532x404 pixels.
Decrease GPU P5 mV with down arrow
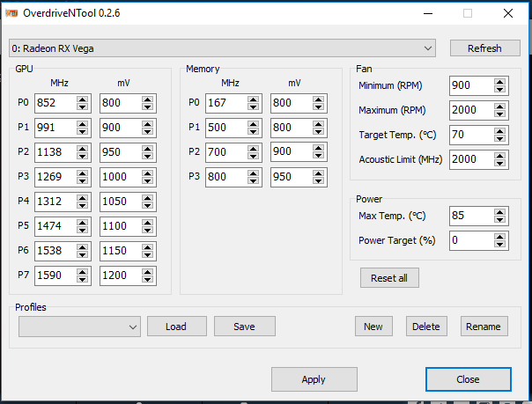click(148, 230)
